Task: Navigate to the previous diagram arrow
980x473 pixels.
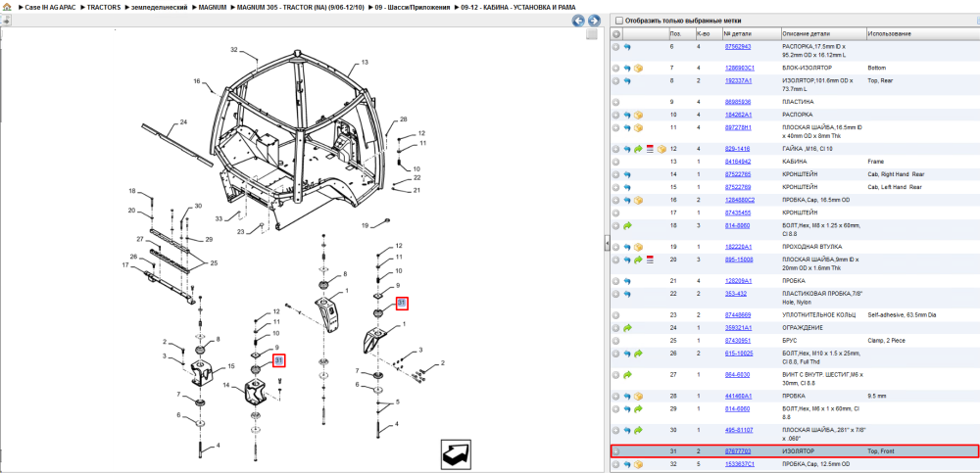Action: coord(579,21)
